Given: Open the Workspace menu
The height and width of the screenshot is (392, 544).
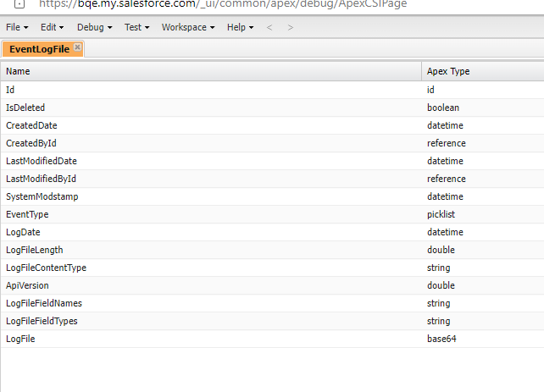Looking at the screenshot, I should [x=187, y=27].
